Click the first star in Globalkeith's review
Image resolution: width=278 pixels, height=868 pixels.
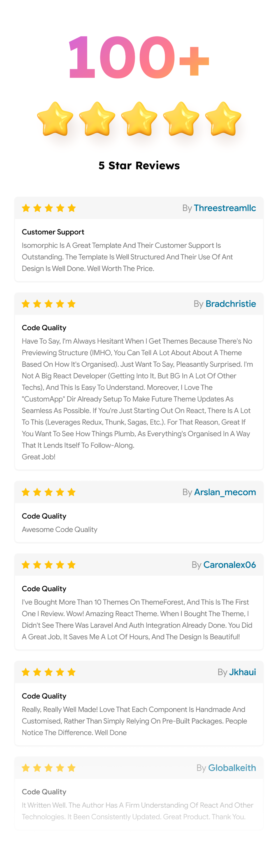click(26, 768)
